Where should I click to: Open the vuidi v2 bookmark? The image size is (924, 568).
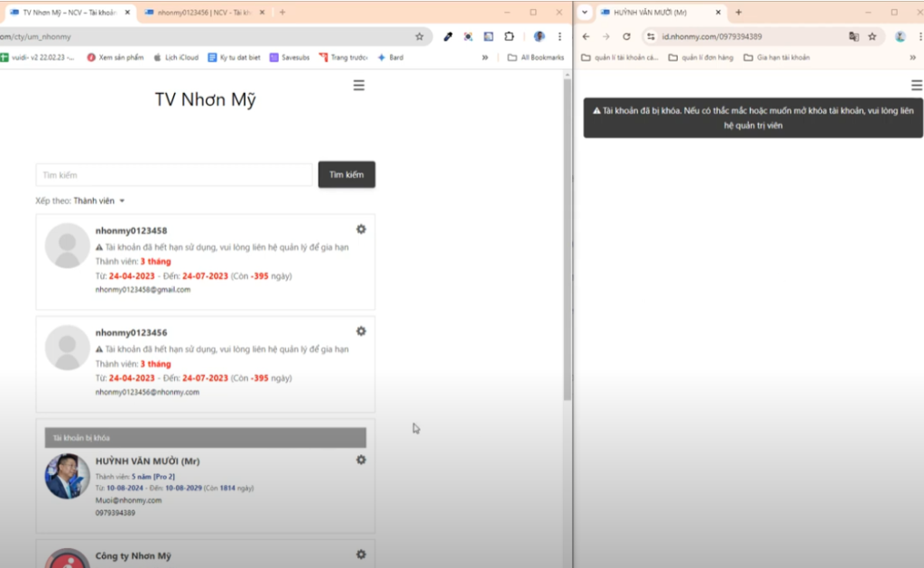tap(38, 57)
